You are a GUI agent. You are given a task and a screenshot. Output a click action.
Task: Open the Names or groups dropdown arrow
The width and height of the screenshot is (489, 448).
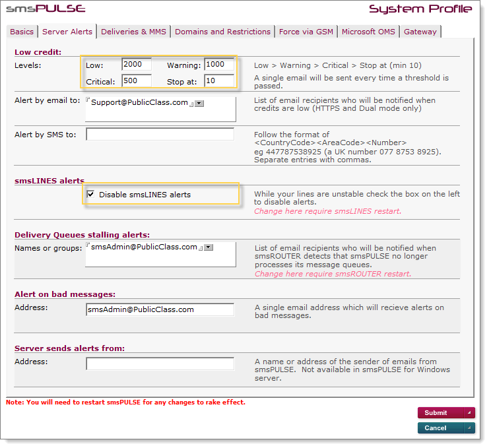[x=209, y=247]
